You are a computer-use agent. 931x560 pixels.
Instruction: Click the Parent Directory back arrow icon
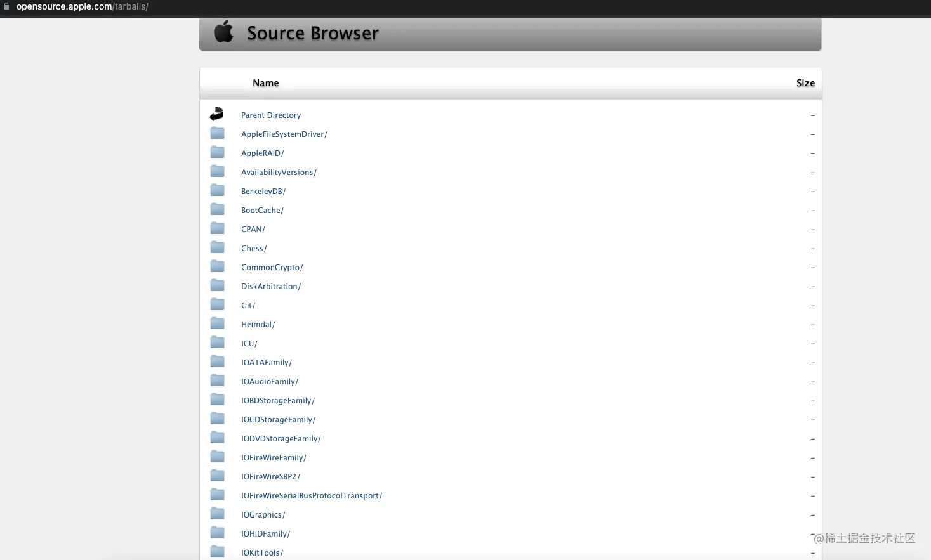(x=217, y=114)
